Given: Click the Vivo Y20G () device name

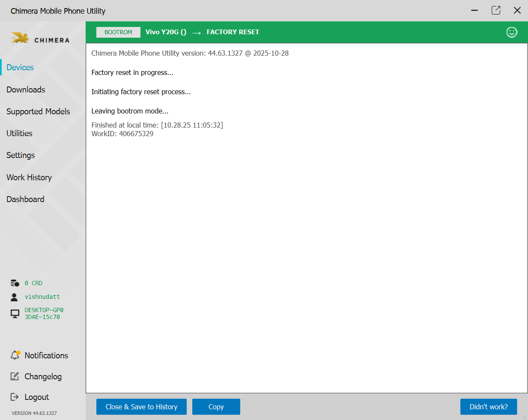Looking at the screenshot, I should coord(166,32).
